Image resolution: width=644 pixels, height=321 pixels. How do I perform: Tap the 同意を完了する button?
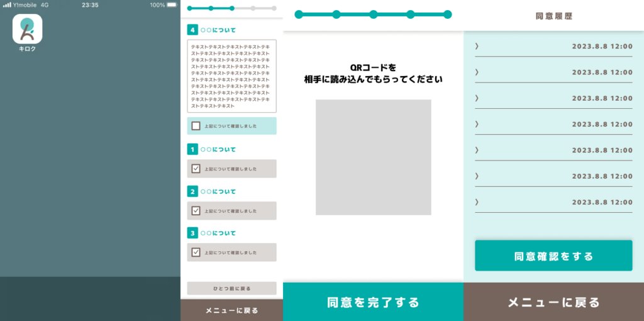(x=374, y=302)
